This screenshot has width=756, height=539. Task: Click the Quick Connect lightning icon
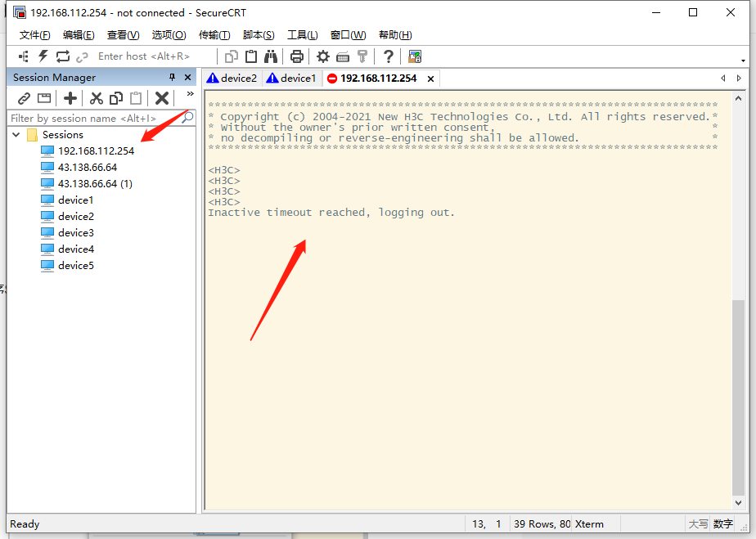(x=43, y=56)
